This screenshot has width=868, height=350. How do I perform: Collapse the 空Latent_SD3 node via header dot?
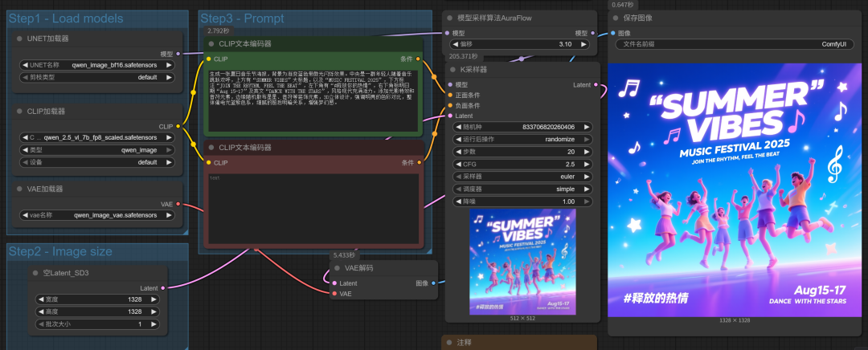pos(35,273)
